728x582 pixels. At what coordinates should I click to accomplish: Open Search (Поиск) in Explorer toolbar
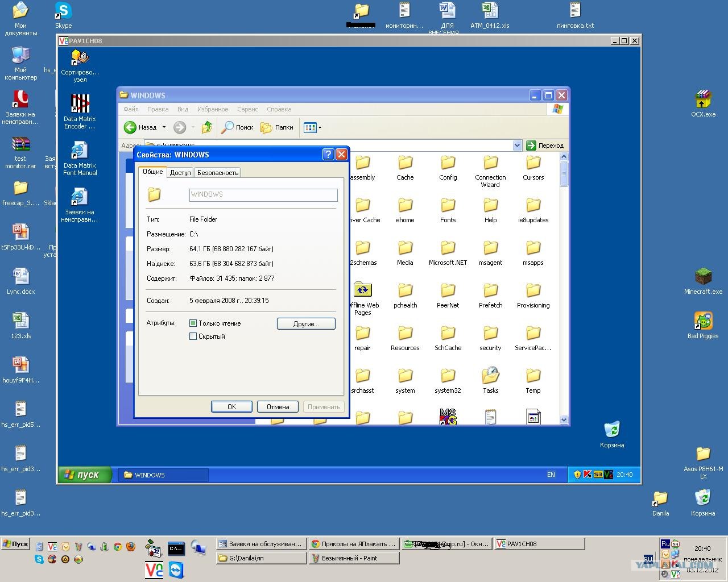[237, 127]
